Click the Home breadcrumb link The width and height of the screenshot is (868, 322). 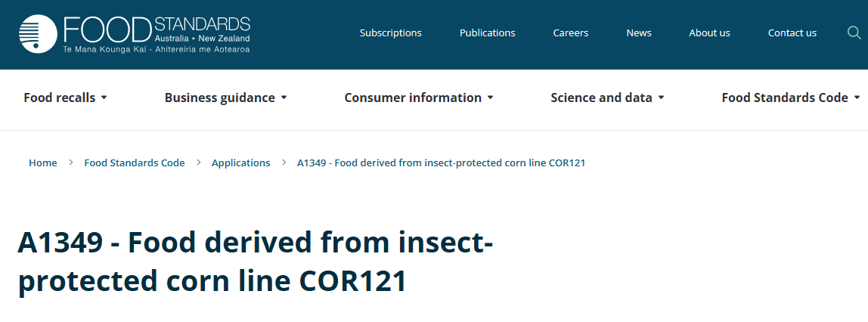(43, 163)
